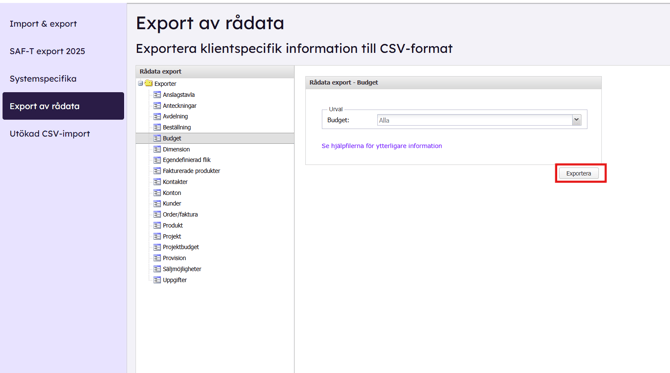Click the Rådata export panel header
The height and width of the screenshot is (373, 670).
[215, 71]
